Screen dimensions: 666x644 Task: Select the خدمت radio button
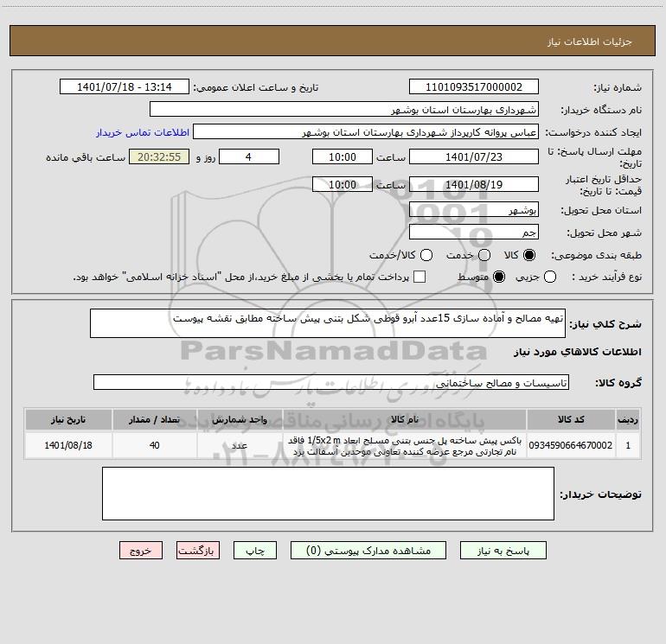coord(484,255)
